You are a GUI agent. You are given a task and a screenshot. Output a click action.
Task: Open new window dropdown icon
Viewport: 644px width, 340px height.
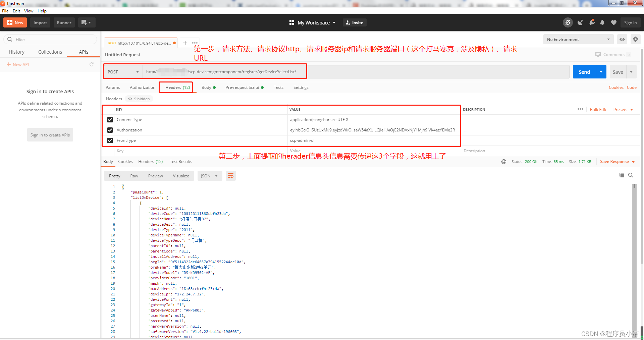tap(87, 22)
